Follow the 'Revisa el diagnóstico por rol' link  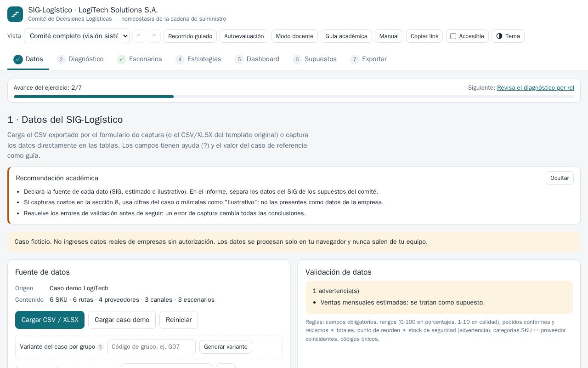(536, 88)
